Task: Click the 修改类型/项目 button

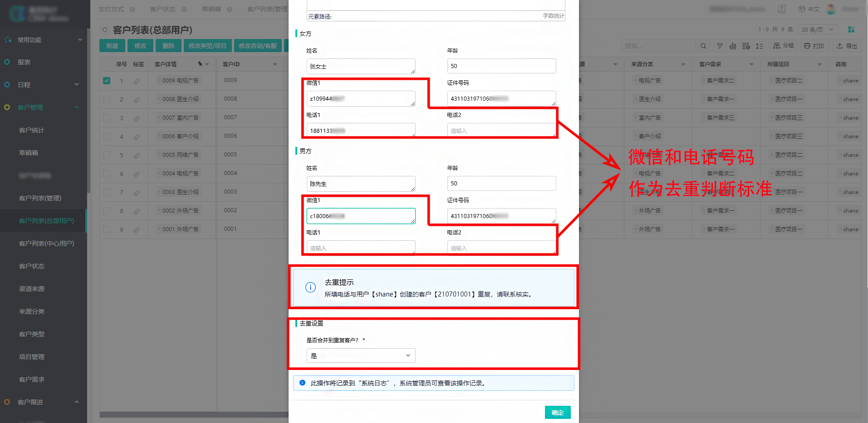Action: pos(207,46)
